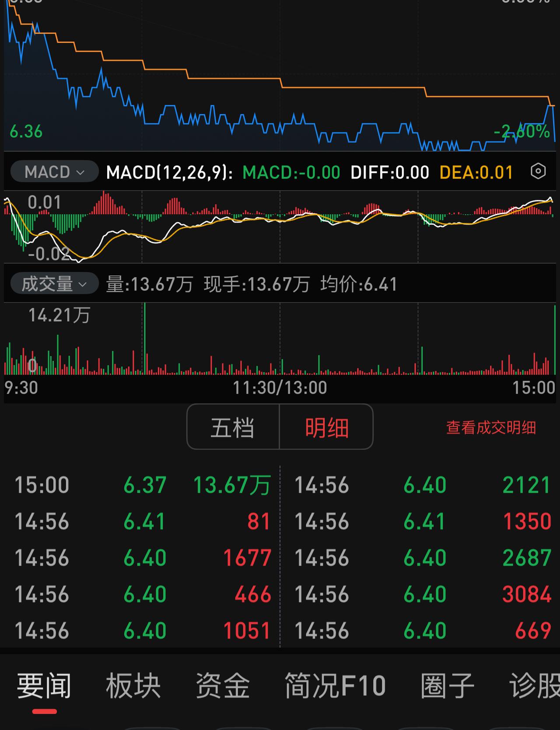Select the trade with volume 81
The image size is (560, 730).
point(258,521)
